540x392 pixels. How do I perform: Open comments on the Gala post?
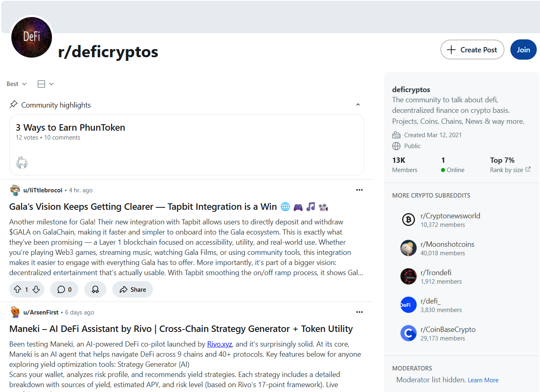(x=65, y=289)
